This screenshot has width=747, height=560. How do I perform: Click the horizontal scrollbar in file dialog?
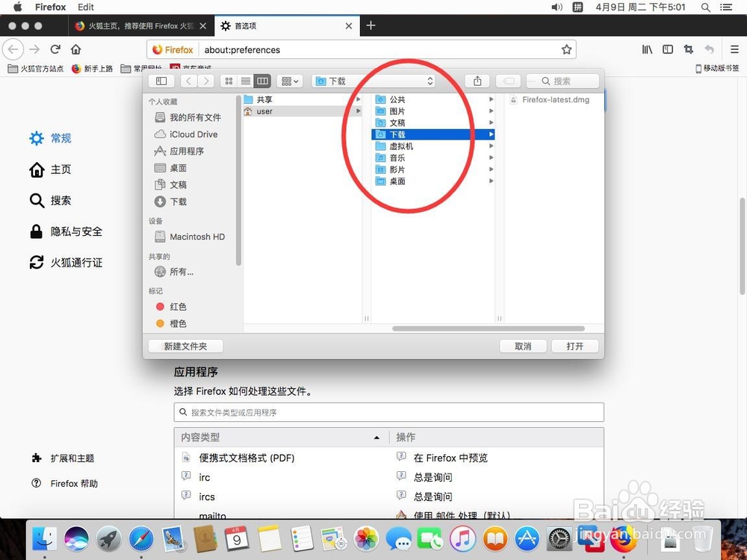pyautogui.click(x=489, y=329)
